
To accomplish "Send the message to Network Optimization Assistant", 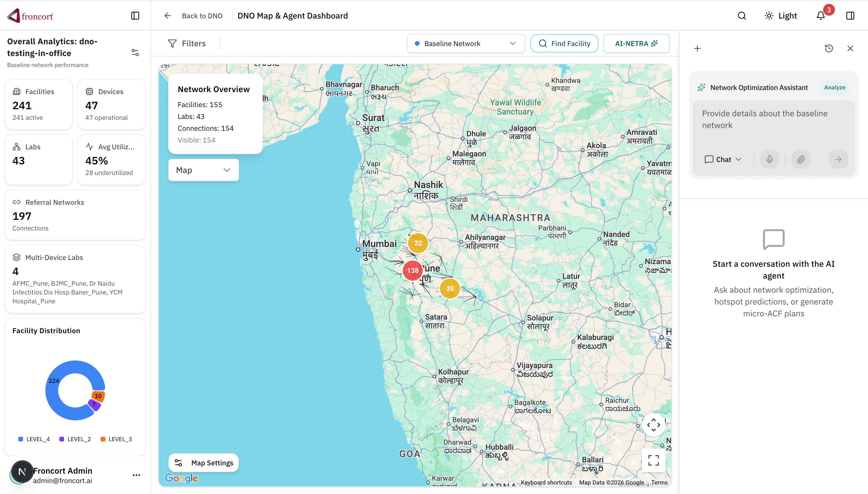I will (838, 159).
